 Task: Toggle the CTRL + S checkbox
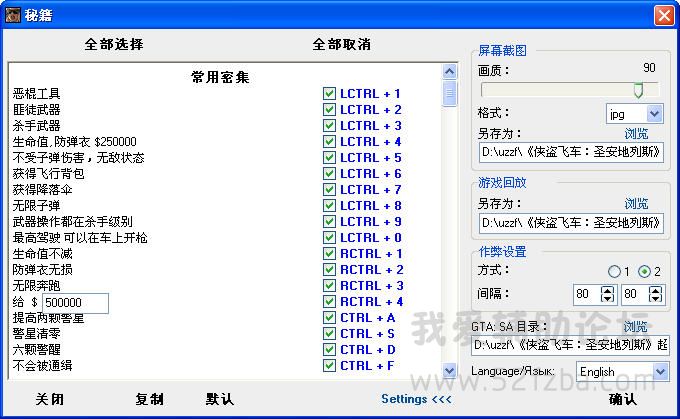(329, 334)
